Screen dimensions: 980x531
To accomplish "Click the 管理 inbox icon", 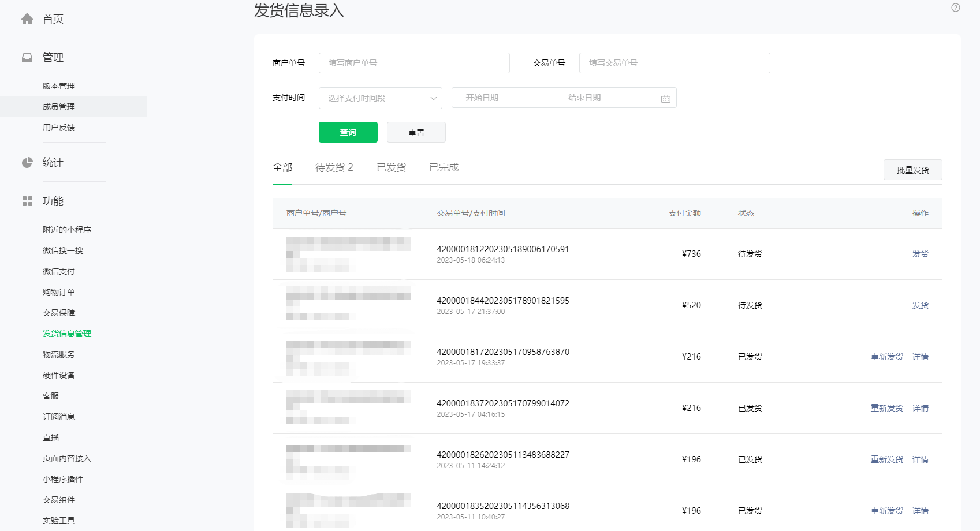I will coord(27,58).
